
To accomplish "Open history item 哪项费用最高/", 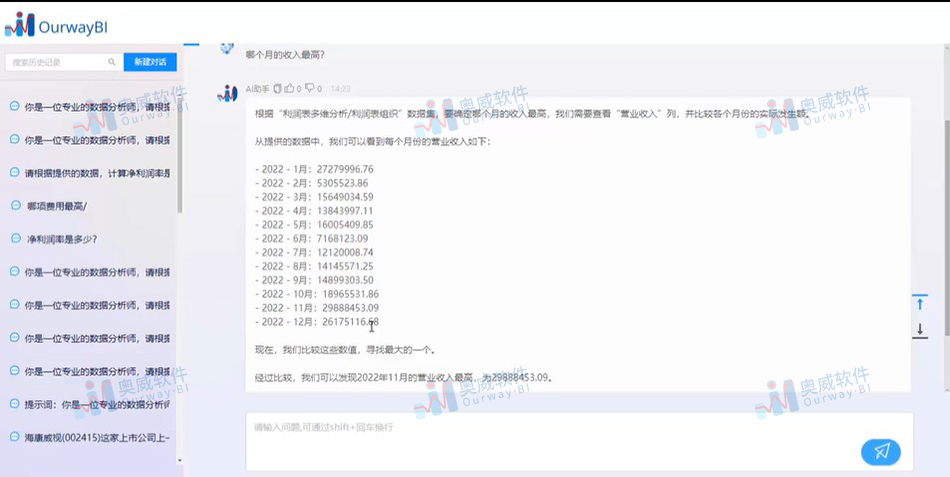I will coord(58,206).
